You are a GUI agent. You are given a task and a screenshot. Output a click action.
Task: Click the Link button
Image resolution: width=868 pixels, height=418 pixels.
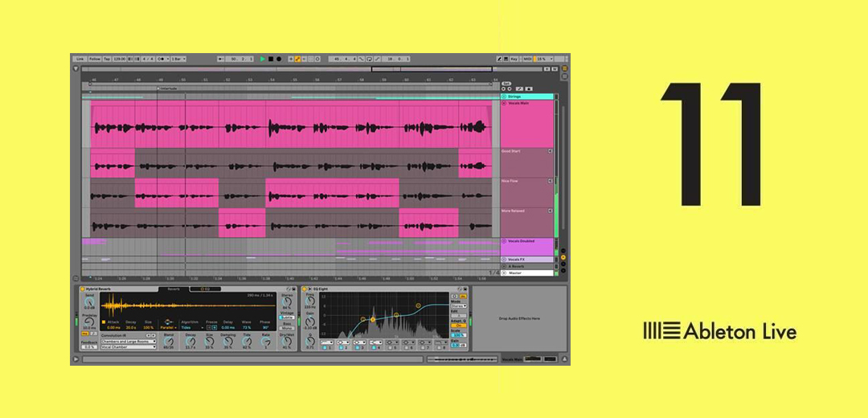coord(80,59)
